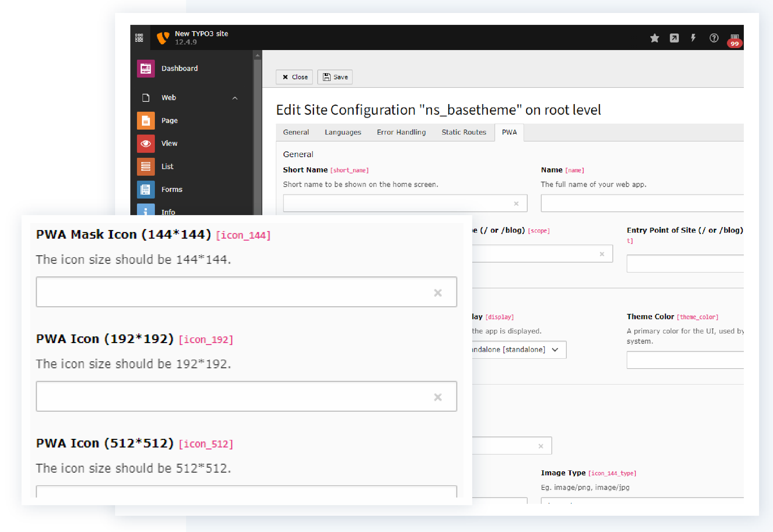This screenshot has height=532, width=773.
Task: Select the Page module icon
Action: pyautogui.click(x=146, y=120)
